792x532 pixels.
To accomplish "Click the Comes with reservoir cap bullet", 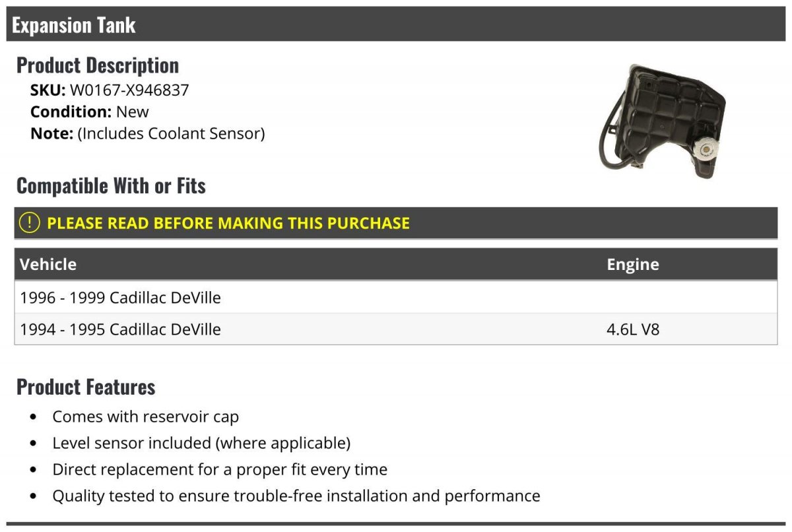I will pos(146,417).
